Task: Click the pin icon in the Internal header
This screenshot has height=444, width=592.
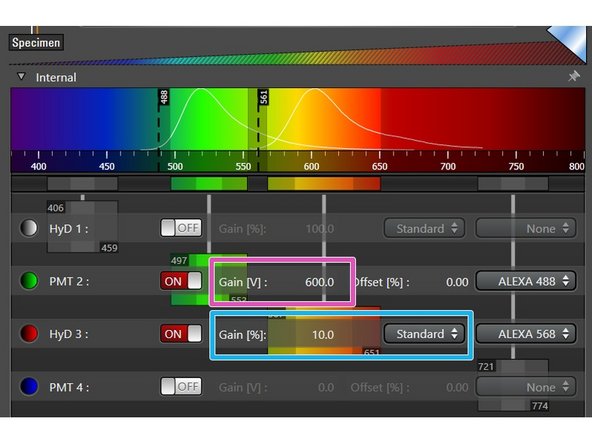Action: click(574, 76)
